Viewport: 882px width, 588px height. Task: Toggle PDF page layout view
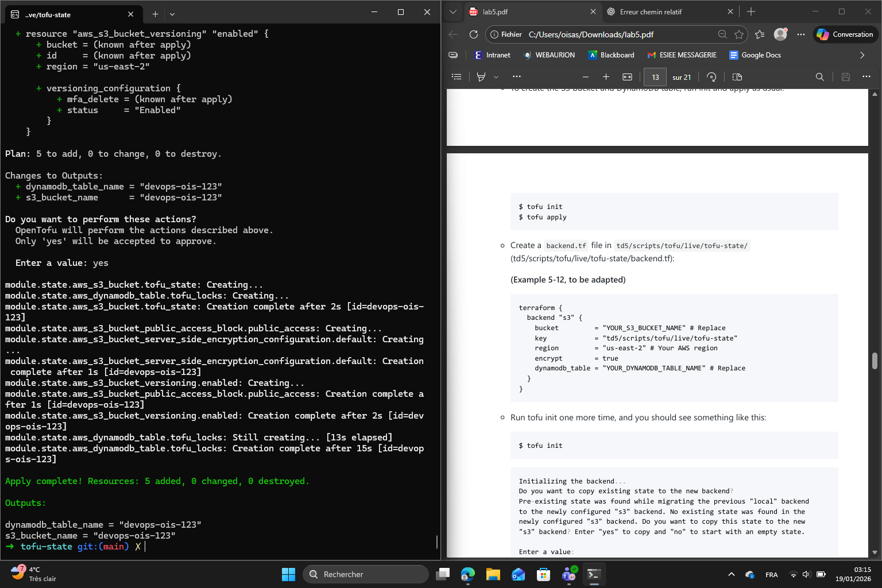[x=737, y=77]
